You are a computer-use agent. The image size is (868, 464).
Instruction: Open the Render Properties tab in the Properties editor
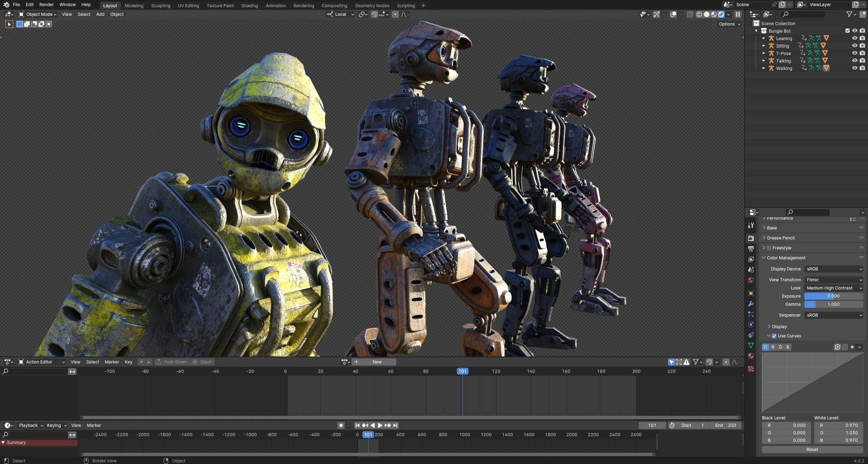pyautogui.click(x=751, y=239)
